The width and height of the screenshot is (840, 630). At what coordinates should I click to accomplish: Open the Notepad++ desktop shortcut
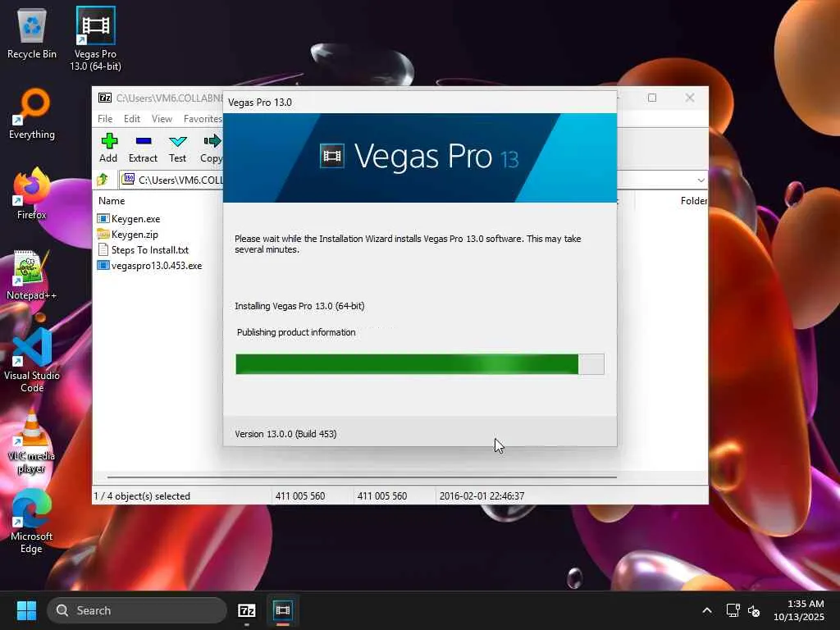tap(32, 275)
